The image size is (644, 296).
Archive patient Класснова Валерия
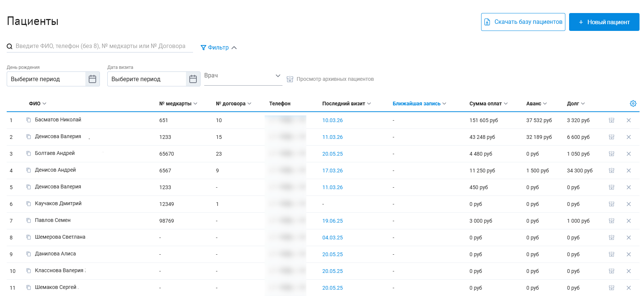coord(612,271)
